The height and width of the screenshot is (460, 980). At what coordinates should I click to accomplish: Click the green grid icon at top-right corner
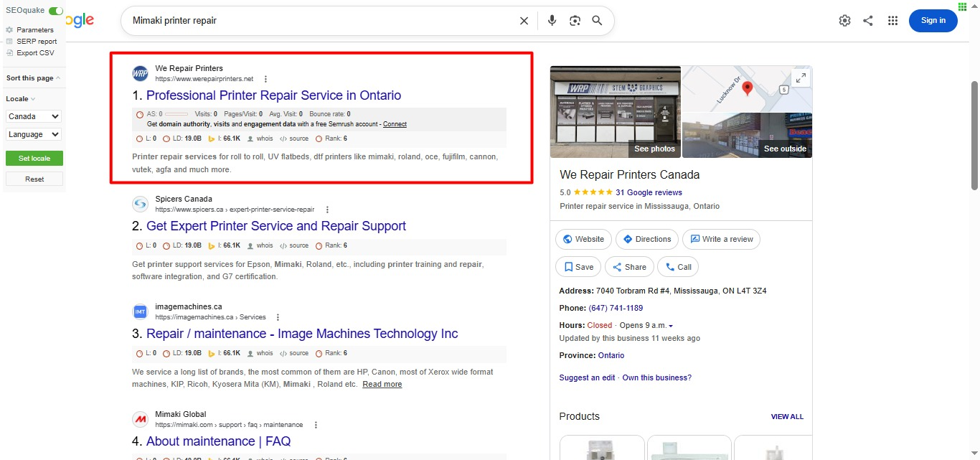[962, 6]
